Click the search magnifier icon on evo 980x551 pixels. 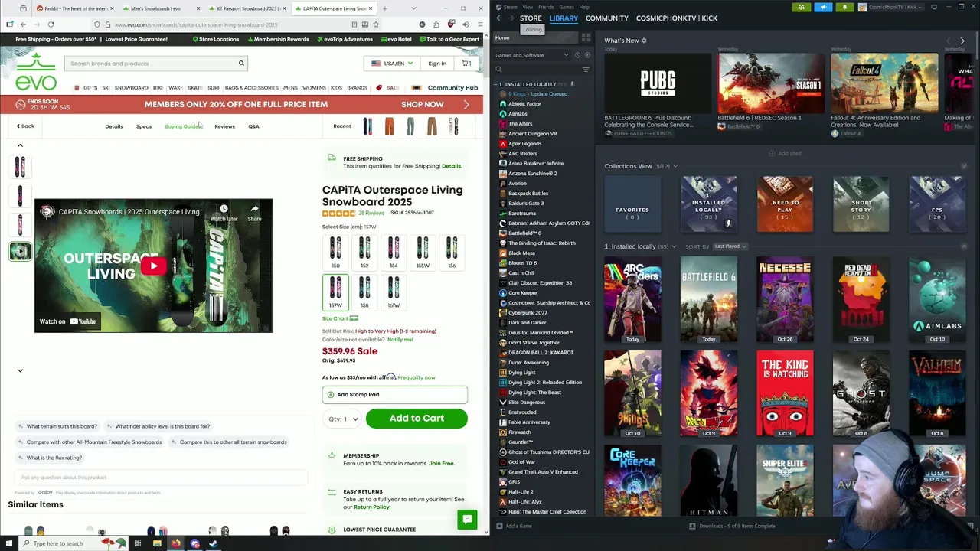pos(241,64)
